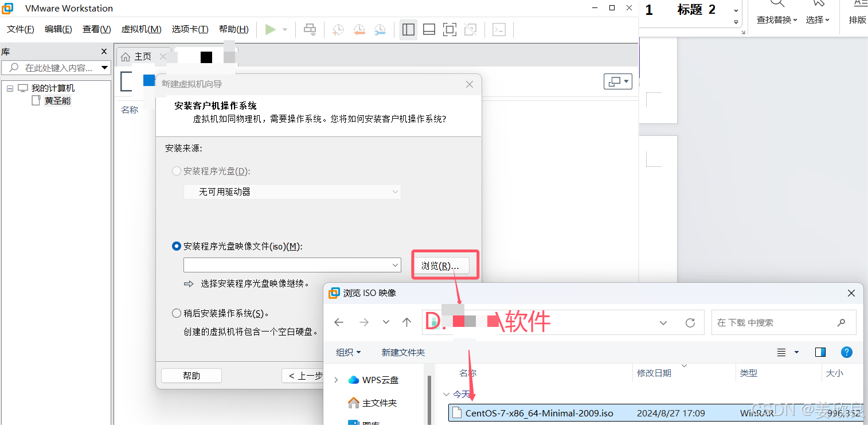This screenshot has width=868, height=425.
Task: Select 安装程序光盘映像文件(iso) radio option
Action: (177, 246)
